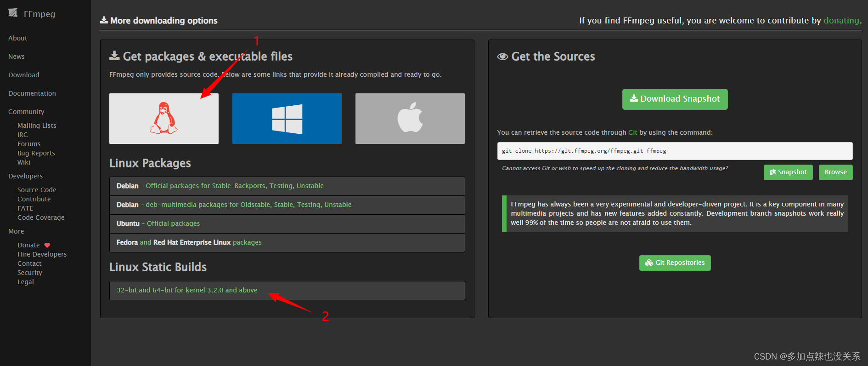Image resolution: width=868 pixels, height=366 pixels.
Task: Click the Browse button
Action: point(835,172)
